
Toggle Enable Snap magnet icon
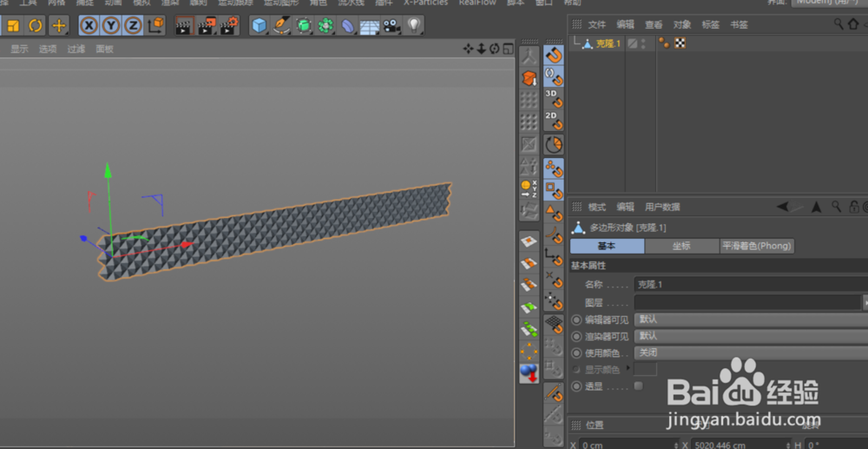click(554, 55)
